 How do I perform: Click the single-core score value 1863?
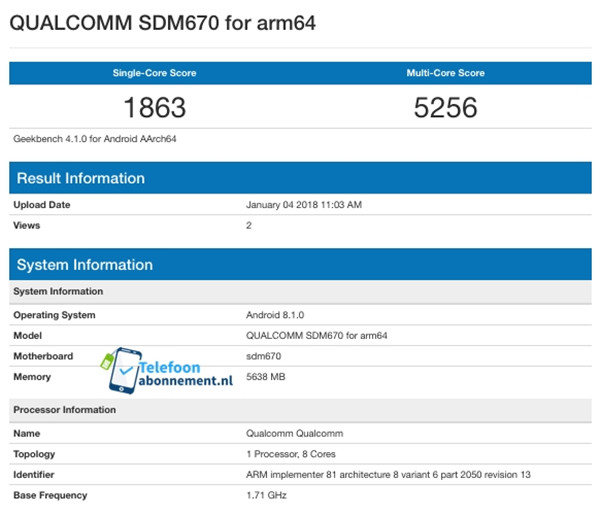pyautogui.click(x=154, y=106)
